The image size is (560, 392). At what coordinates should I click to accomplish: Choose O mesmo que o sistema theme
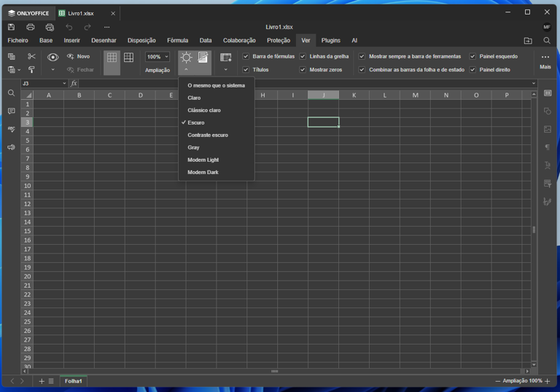click(x=217, y=85)
